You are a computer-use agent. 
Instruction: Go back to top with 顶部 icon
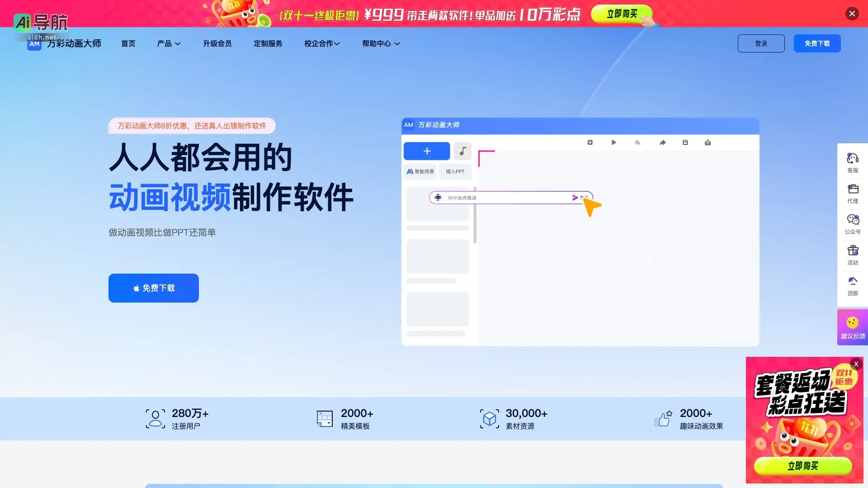click(x=853, y=285)
